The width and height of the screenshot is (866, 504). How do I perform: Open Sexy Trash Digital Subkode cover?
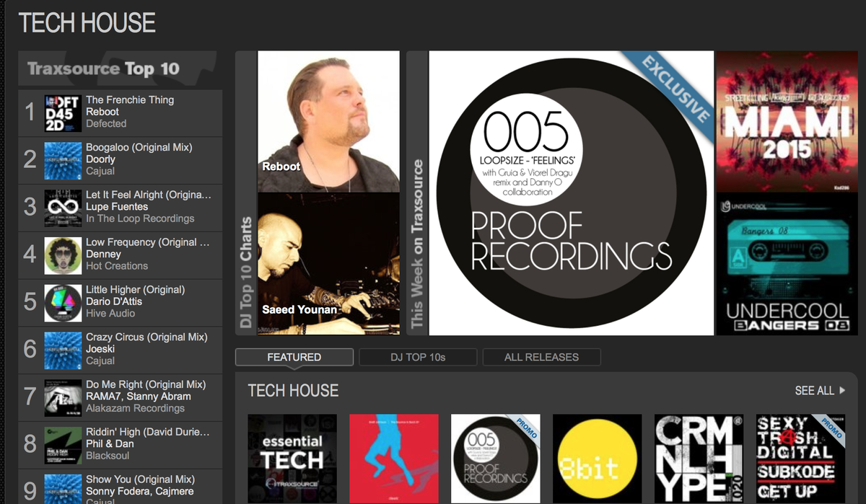click(800, 459)
